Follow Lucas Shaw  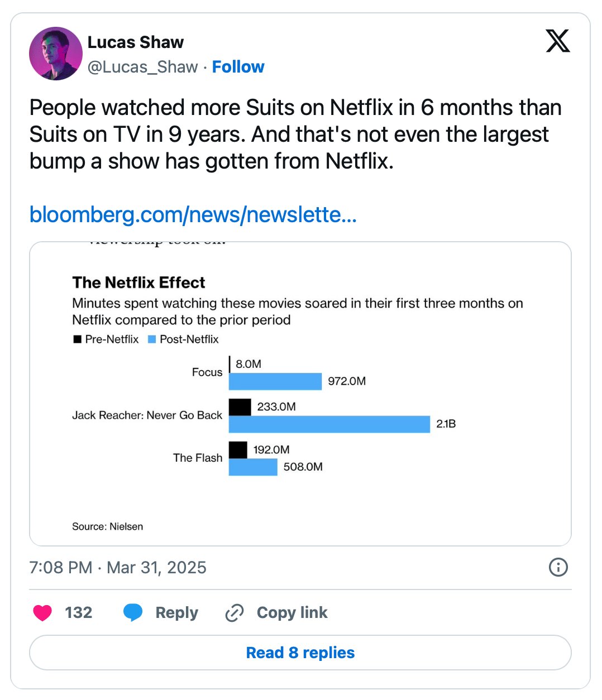coord(238,67)
